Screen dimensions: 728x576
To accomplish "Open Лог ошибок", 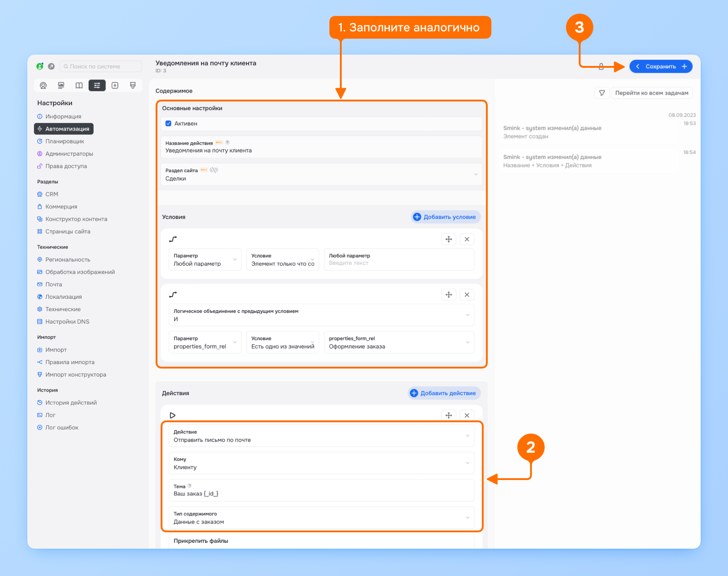I will pos(58,428).
